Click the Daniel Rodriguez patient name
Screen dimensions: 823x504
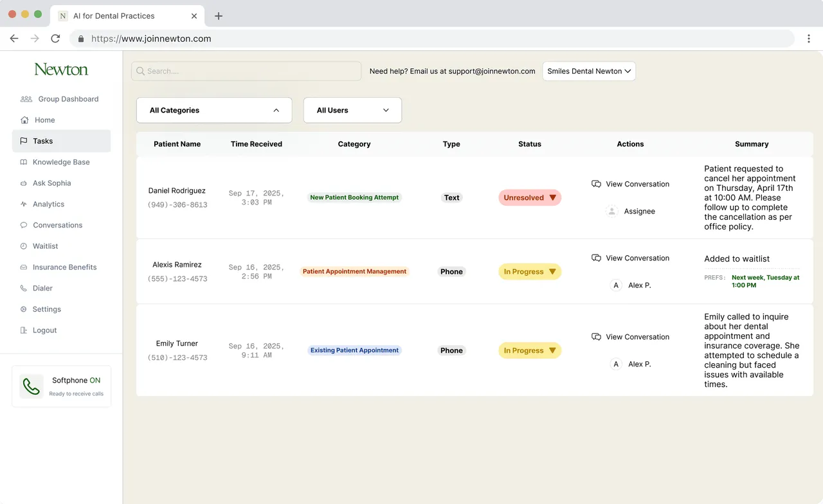[177, 191]
